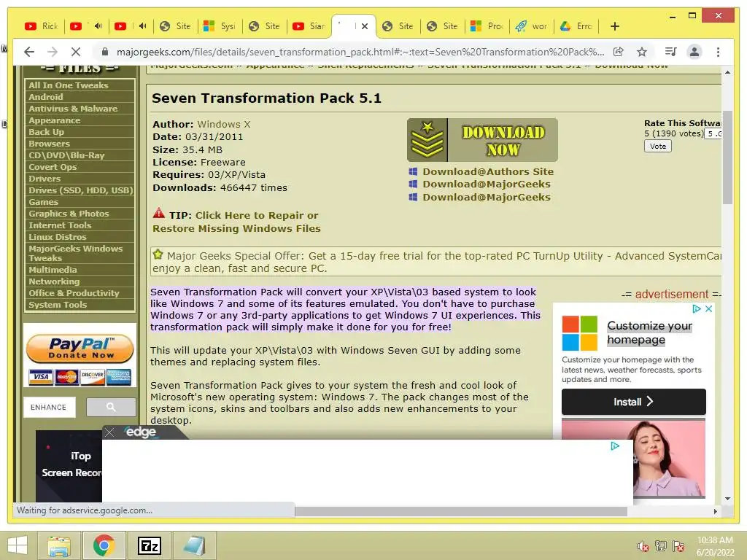This screenshot has height=560, width=747.
Task: Go back to the previous page
Action: click(29, 52)
